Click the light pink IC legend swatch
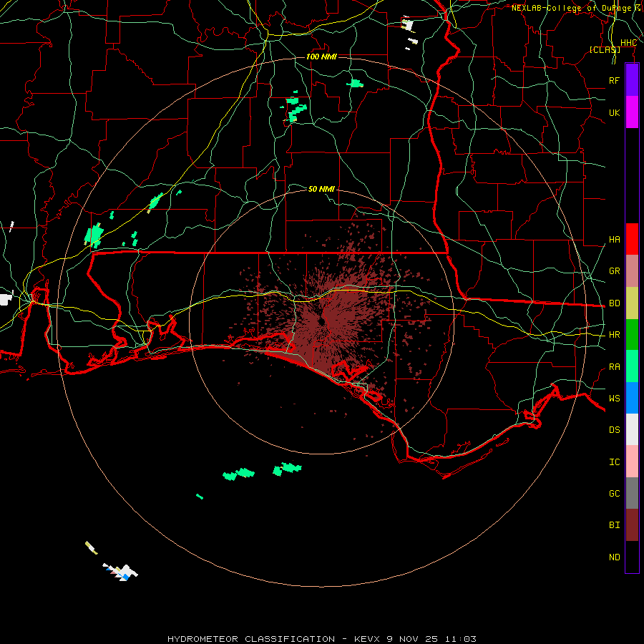This screenshot has height=644, width=644. click(x=632, y=462)
